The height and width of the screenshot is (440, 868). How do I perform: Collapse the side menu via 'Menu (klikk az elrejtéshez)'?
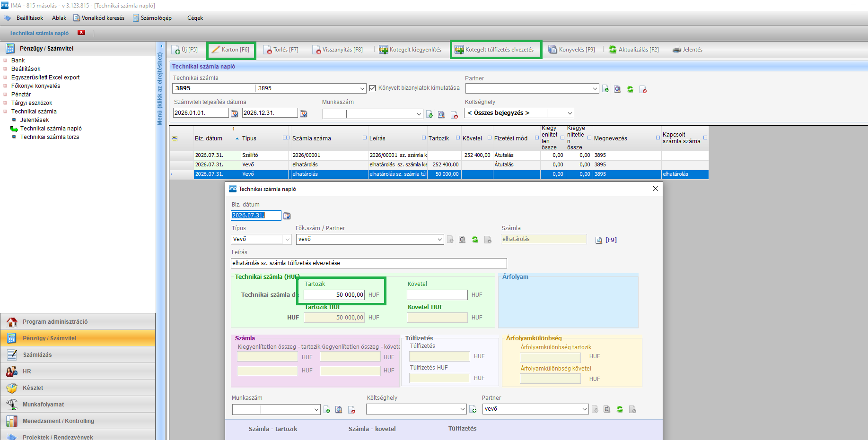point(160,89)
